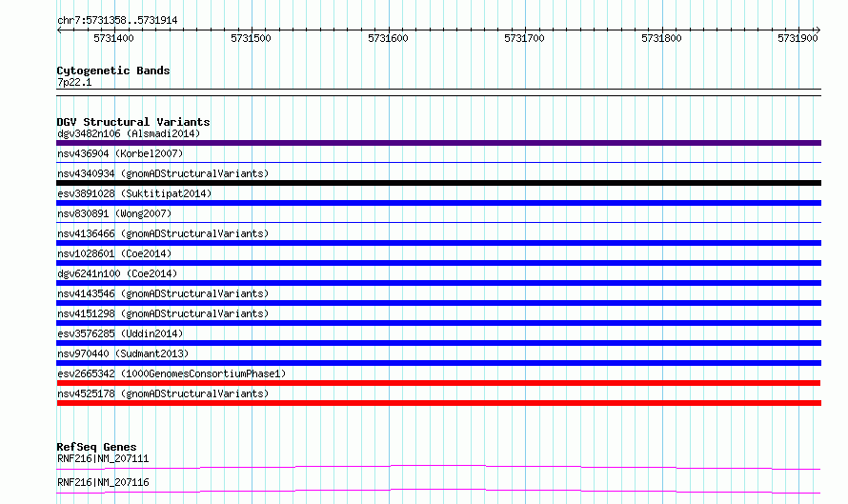Click the 5731800 ruler position
Image resolution: width=848 pixels, height=504 pixels.
coord(661,38)
